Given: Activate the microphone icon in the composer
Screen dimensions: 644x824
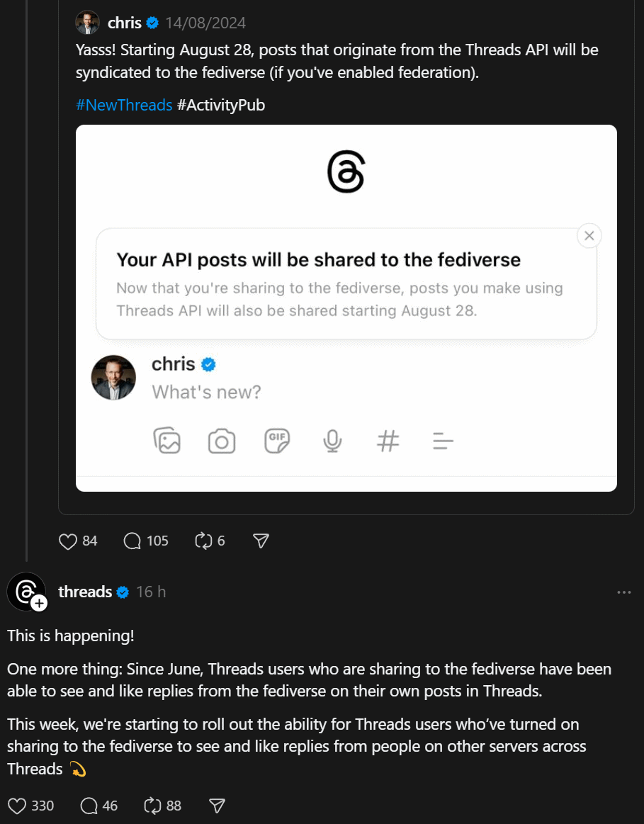Looking at the screenshot, I should point(332,440).
